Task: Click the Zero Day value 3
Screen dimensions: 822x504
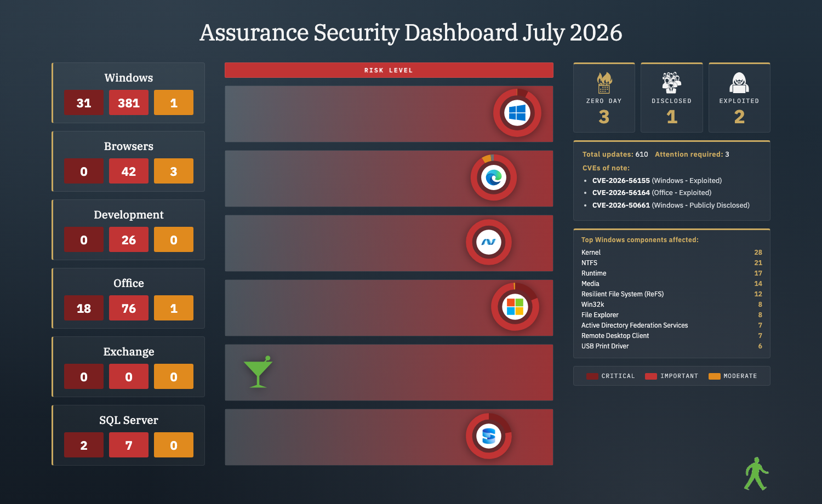Action: 604,117
